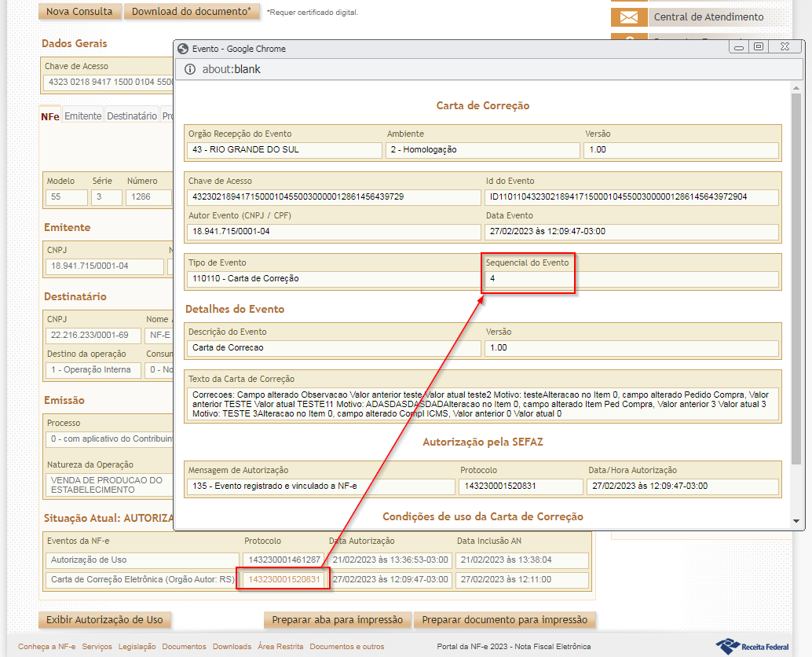Close the Evento popup window
Screen dimensions: 812x657
pos(785,47)
